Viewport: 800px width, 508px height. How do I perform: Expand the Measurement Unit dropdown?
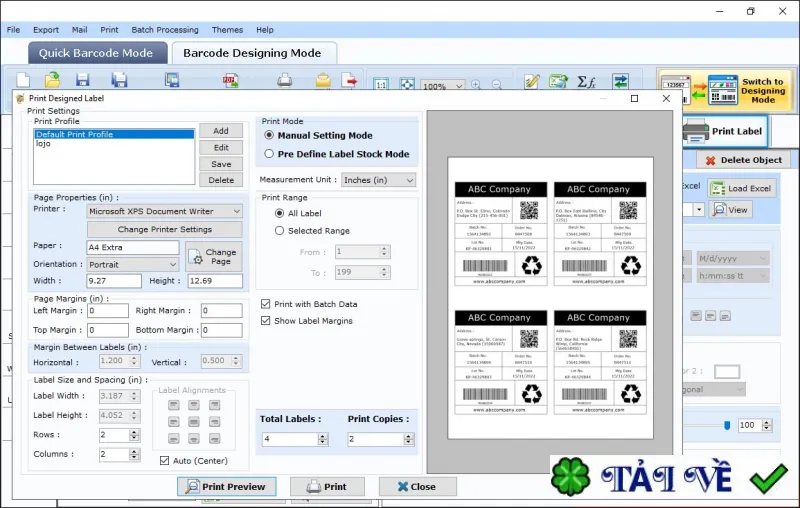click(410, 180)
